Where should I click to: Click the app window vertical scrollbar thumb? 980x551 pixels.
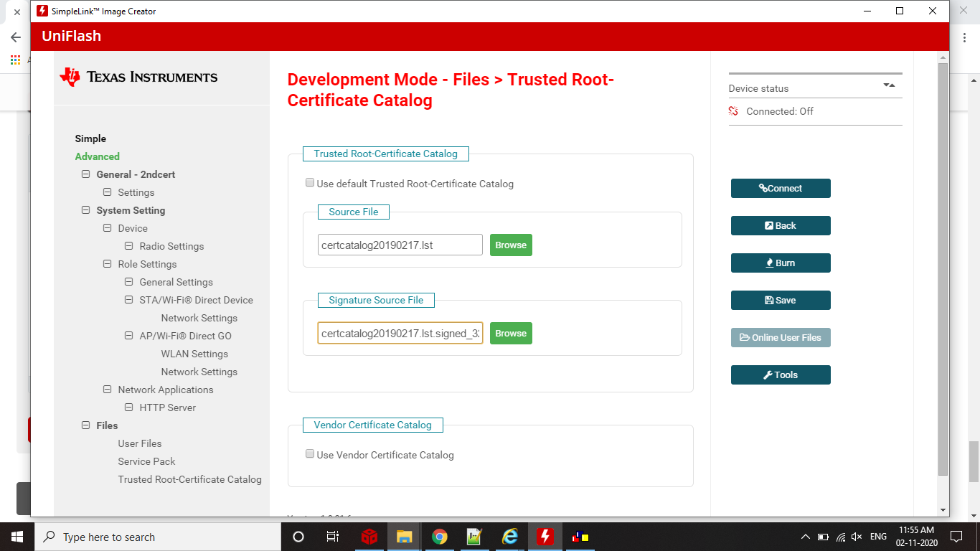943,269
